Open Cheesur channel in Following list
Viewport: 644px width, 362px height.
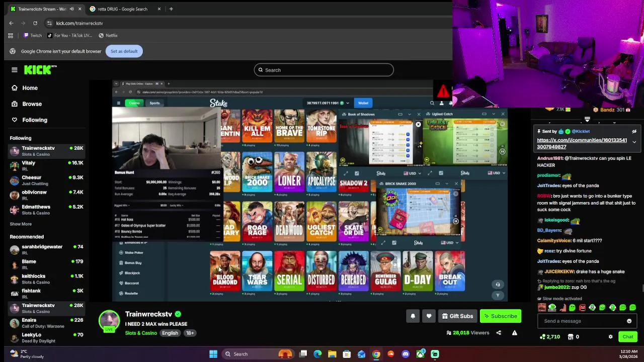(46, 180)
